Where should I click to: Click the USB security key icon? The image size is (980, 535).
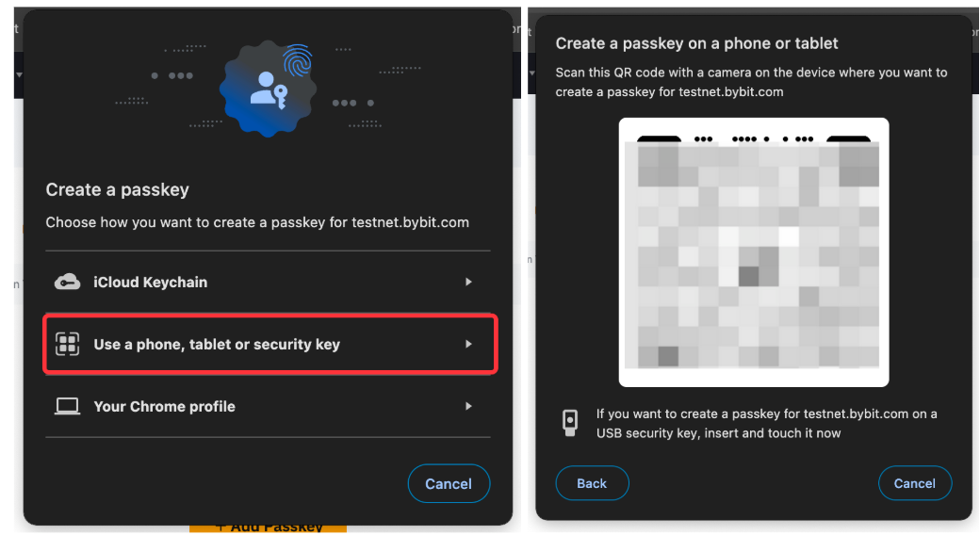tap(569, 422)
